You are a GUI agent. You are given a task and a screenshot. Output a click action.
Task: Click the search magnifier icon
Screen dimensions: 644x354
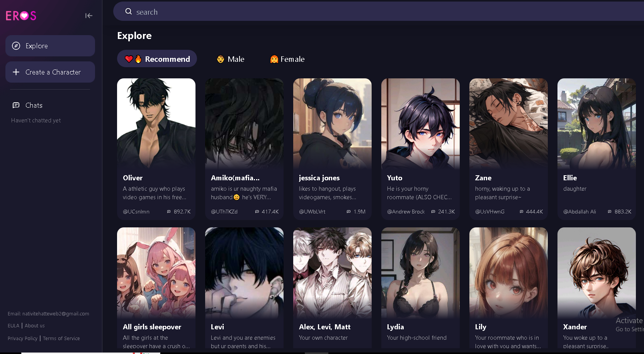coord(129,12)
